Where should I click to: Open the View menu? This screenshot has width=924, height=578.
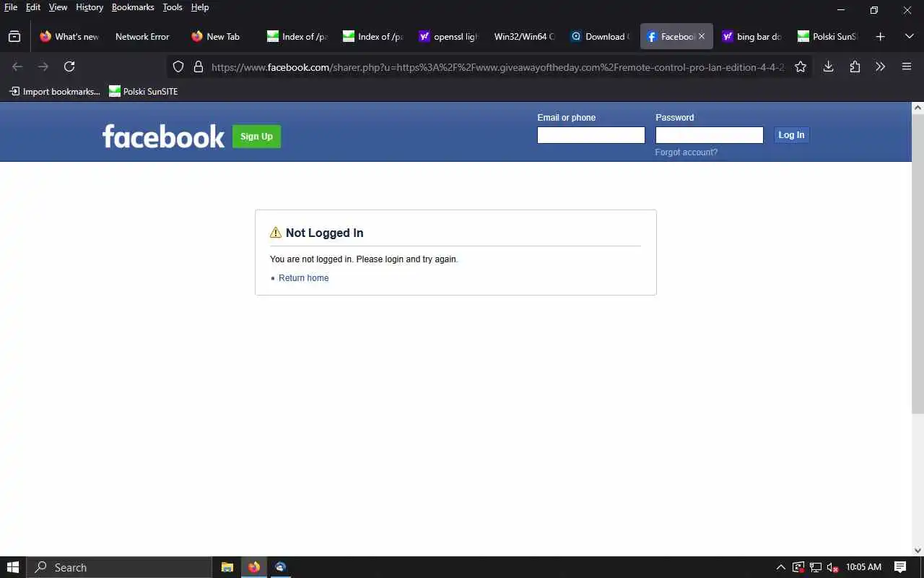tap(58, 7)
